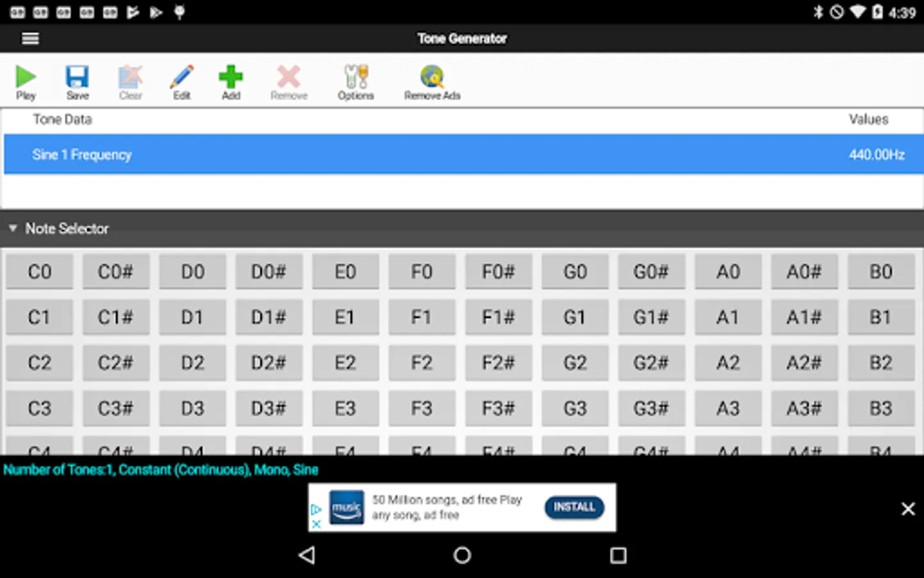Screen dimensions: 924x578
Task: Tap the E2 note
Action: [345, 363]
